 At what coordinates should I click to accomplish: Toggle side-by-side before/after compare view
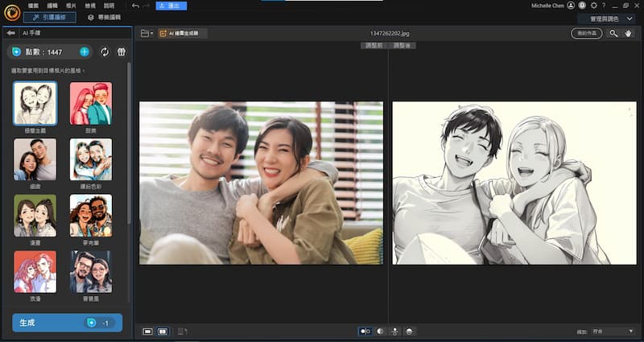pyautogui.click(x=365, y=331)
